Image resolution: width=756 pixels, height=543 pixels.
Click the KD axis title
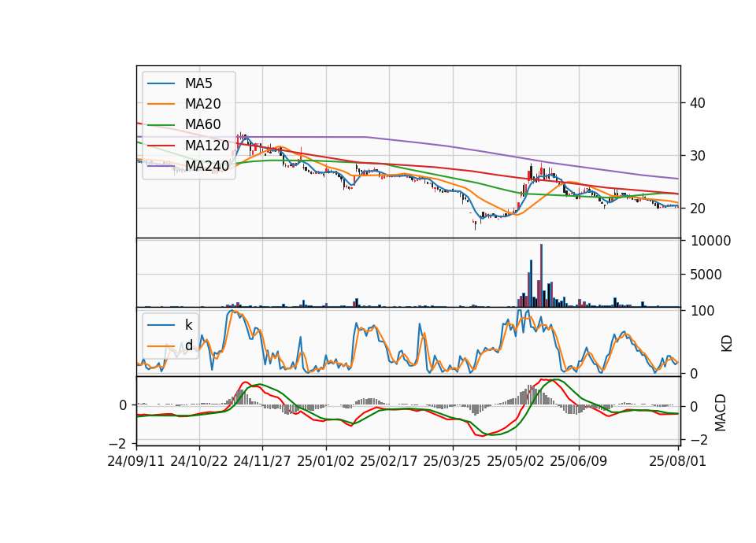pyautogui.click(x=727, y=344)
